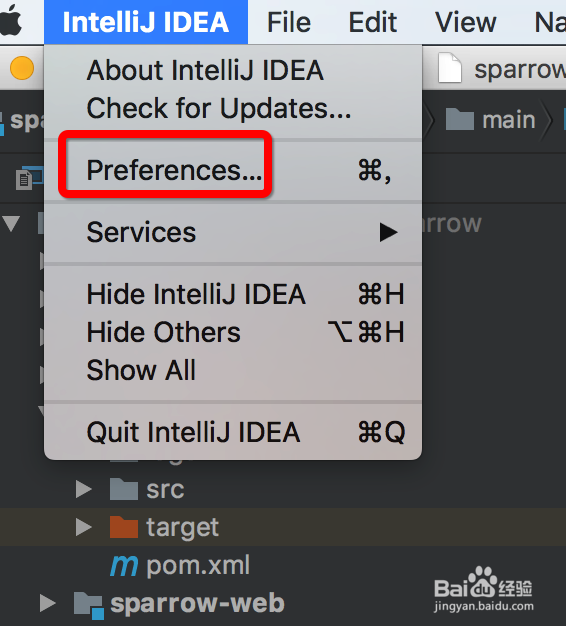Open the Services submenu
This screenshot has height=626, width=566.
[233, 232]
